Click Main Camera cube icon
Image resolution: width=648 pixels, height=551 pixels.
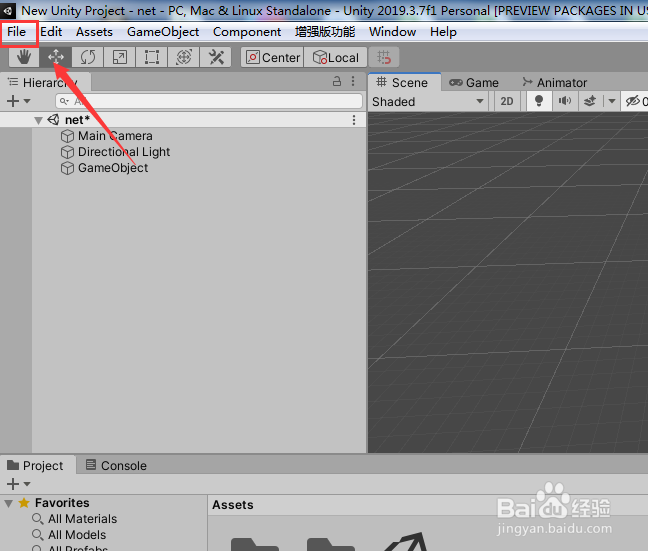pos(67,136)
